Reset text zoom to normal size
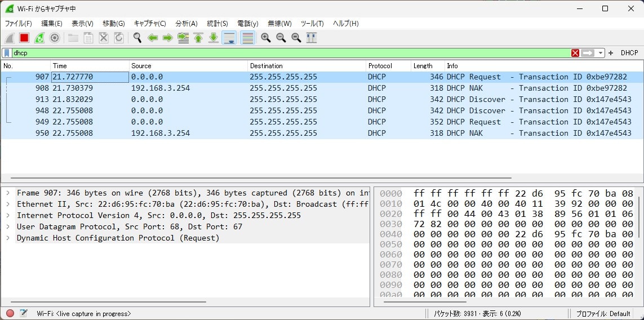The height and width of the screenshot is (320, 644). [x=296, y=38]
